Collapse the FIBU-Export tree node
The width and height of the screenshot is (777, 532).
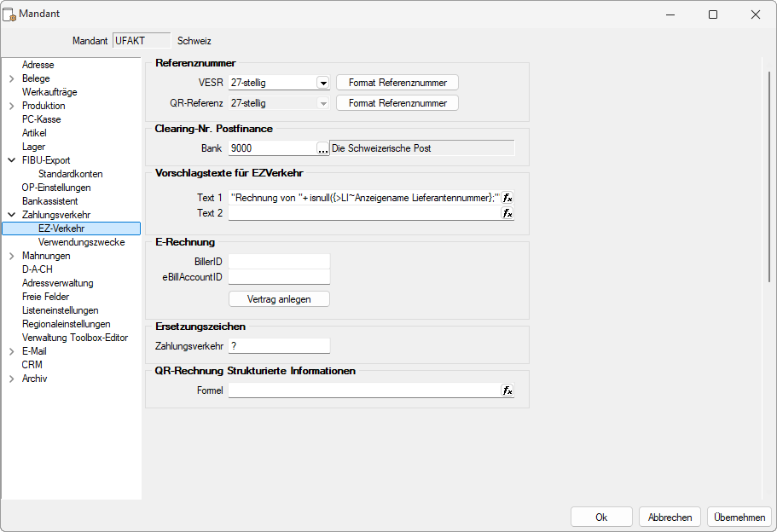click(11, 160)
